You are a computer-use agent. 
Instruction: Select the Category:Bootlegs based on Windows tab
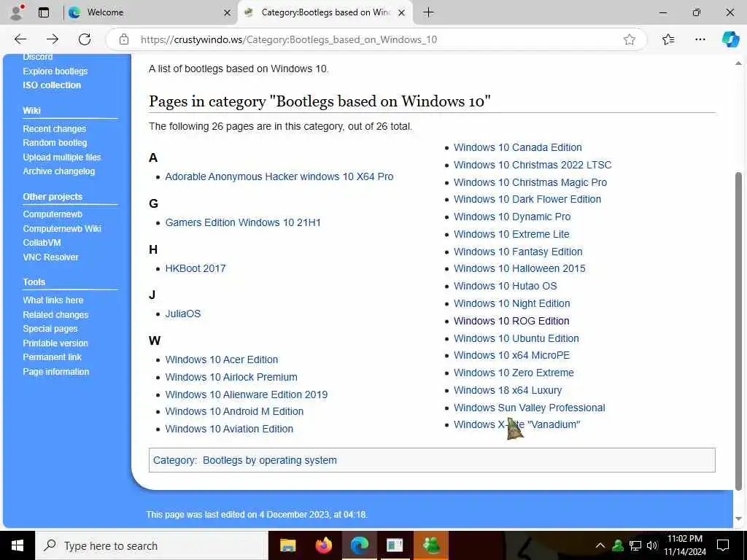pyautogui.click(x=325, y=12)
